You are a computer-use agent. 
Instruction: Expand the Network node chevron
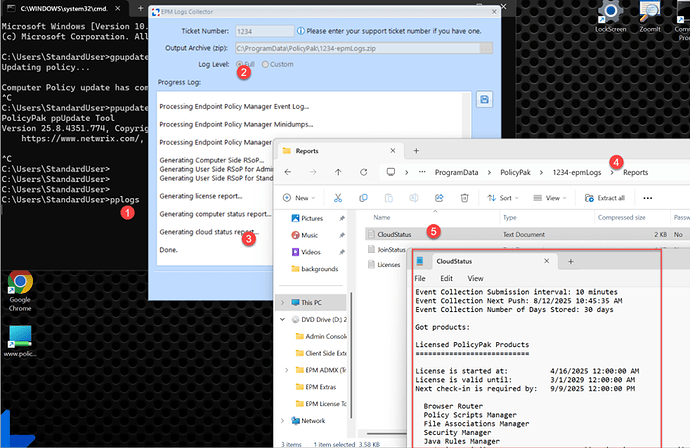283,421
